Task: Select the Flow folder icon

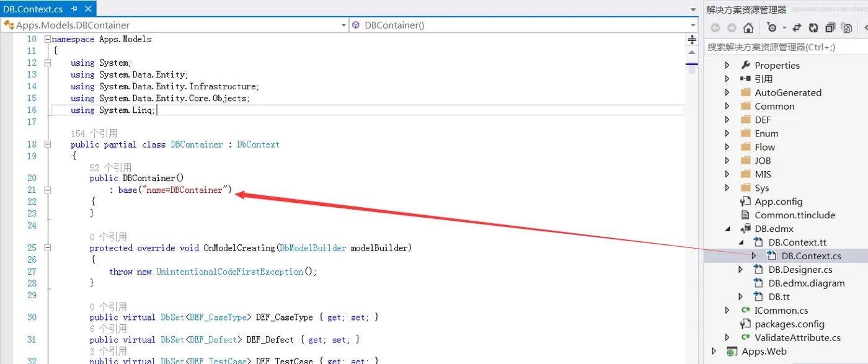Action: pyautogui.click(x=746, y=147)
